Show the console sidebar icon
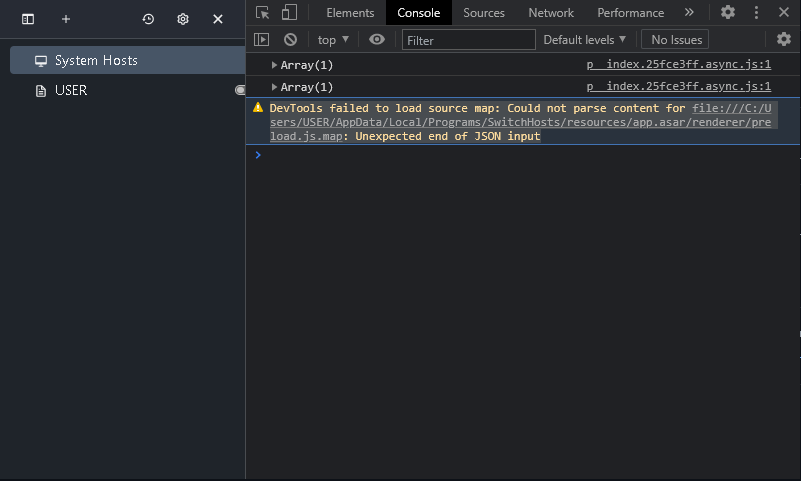Viewport: 801px width, 481px height. (262, 39)
